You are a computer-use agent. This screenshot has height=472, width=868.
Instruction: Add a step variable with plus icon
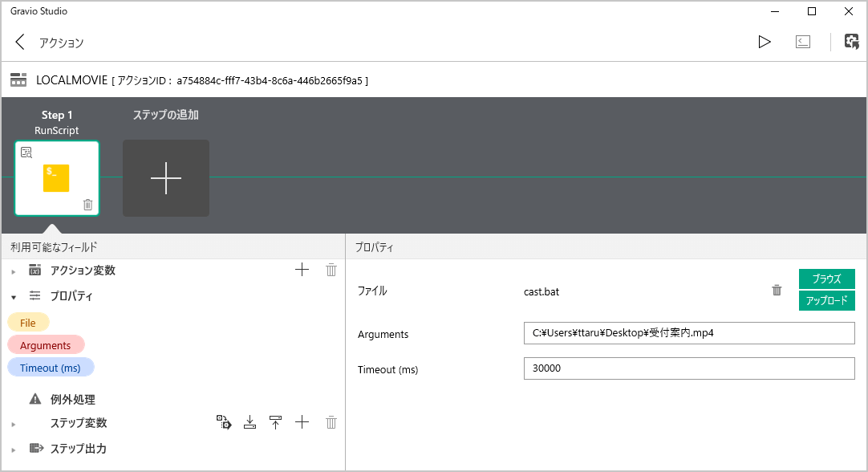tap(302, 422)
